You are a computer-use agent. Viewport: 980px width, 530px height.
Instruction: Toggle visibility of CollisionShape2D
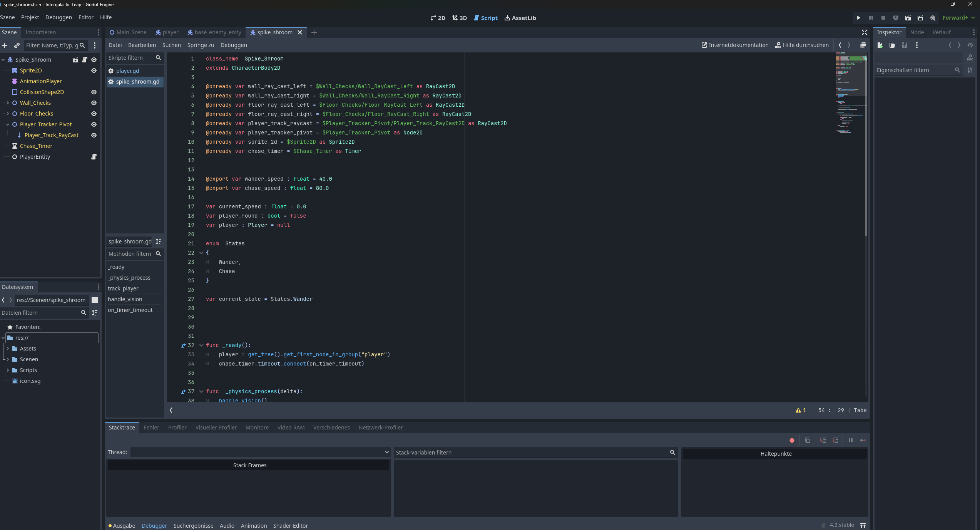click(x=94, y=92)
